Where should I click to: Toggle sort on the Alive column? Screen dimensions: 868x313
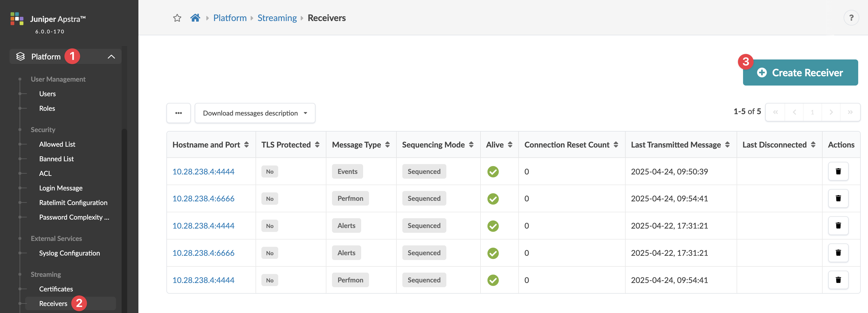click(510, 145)
